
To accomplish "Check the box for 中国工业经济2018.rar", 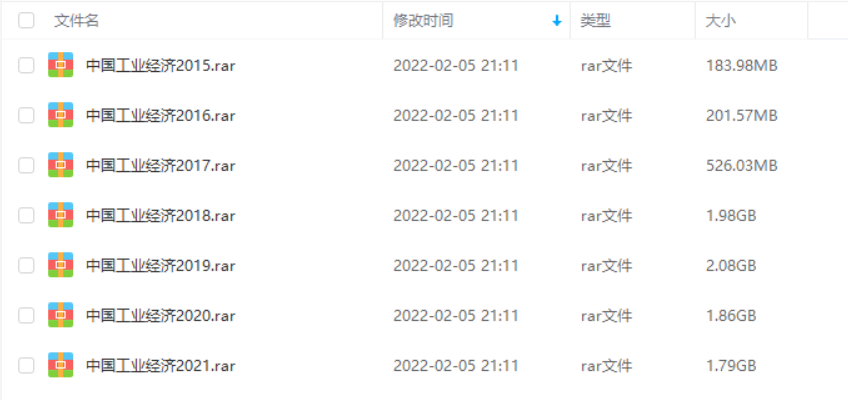I will tap(26, 215).
